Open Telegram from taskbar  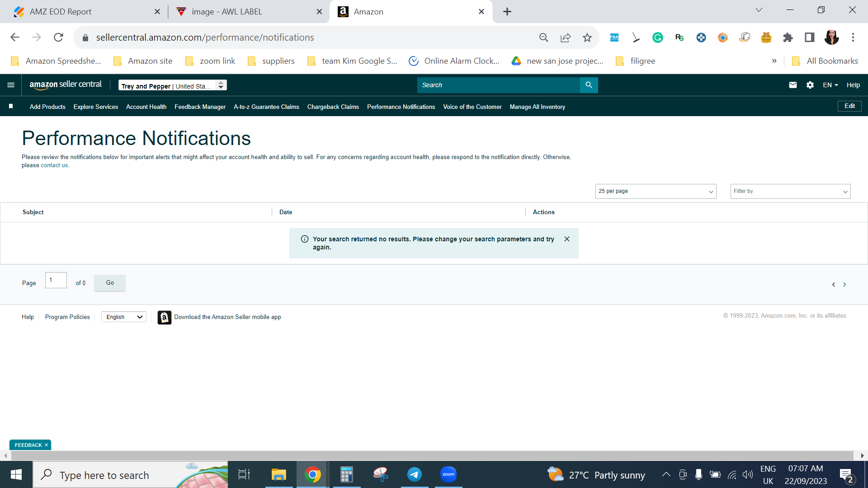click(415, 474)
